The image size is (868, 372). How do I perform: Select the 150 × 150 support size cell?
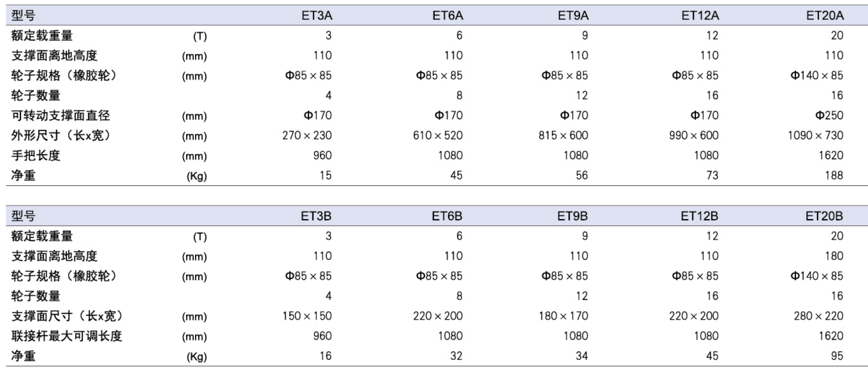(x=307, y=316)
